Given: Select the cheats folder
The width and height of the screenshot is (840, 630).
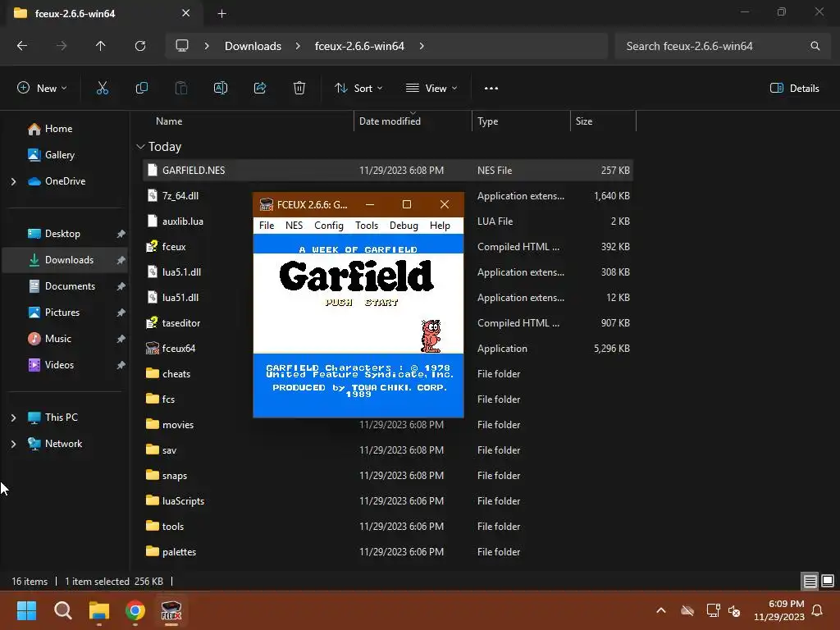Looking at the screenshot, I should point(176,374).
